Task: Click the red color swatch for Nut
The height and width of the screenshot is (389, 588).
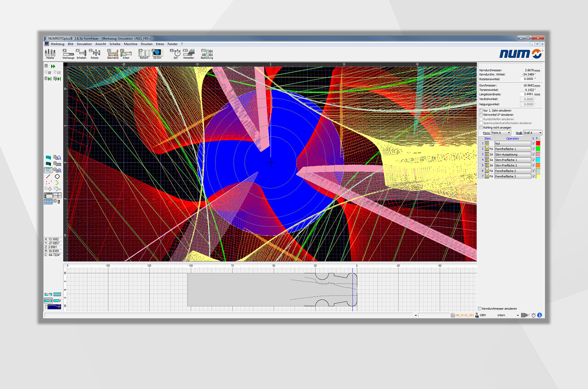Action: (538, 144)
